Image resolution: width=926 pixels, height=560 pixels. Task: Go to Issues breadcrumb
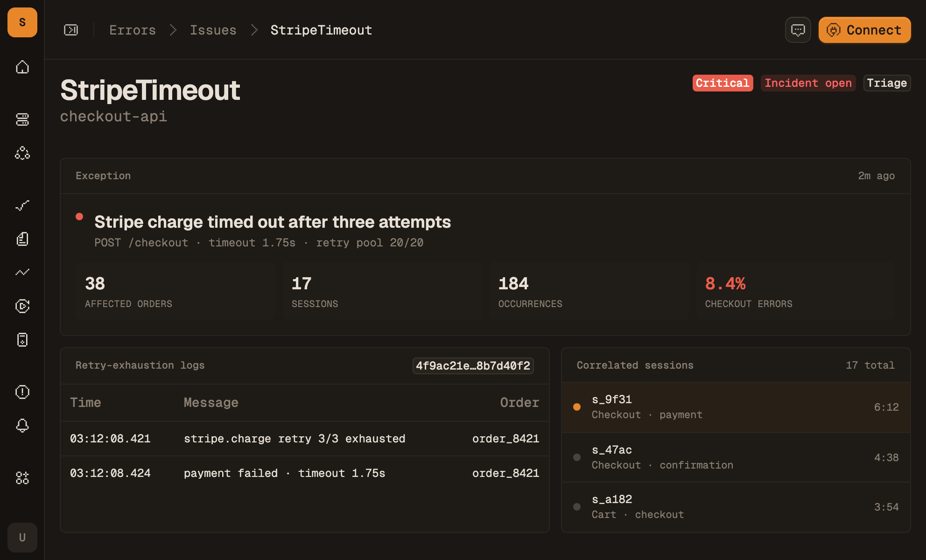click(213, 30)
